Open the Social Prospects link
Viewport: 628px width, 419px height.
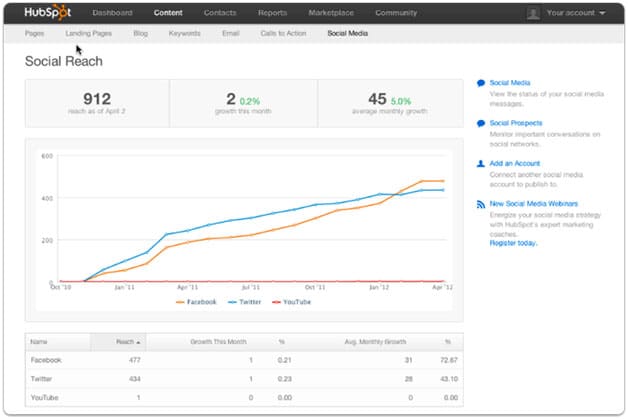click(516, 123)
